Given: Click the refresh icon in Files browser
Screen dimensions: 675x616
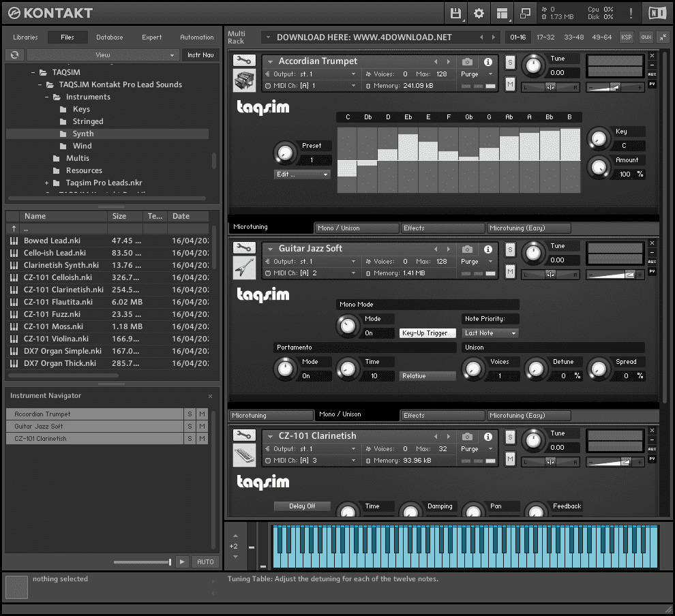Looking at the screenshot, I should [14, 55].
